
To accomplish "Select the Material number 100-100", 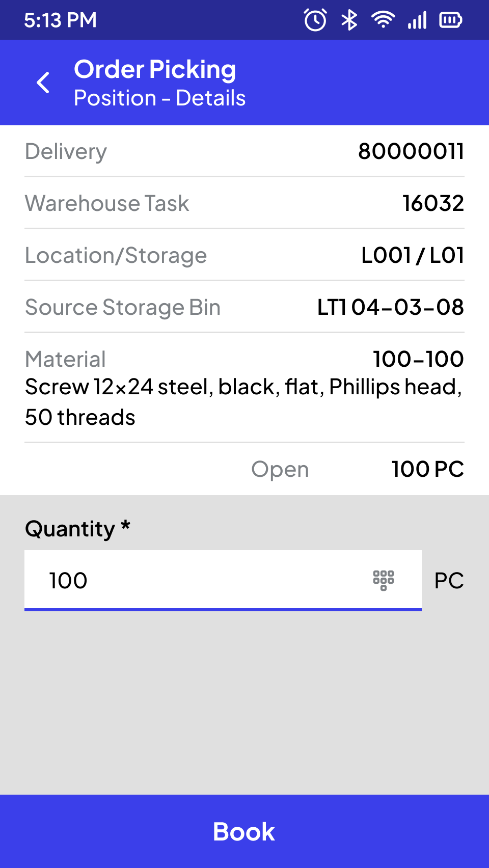I will coord(418,359).
